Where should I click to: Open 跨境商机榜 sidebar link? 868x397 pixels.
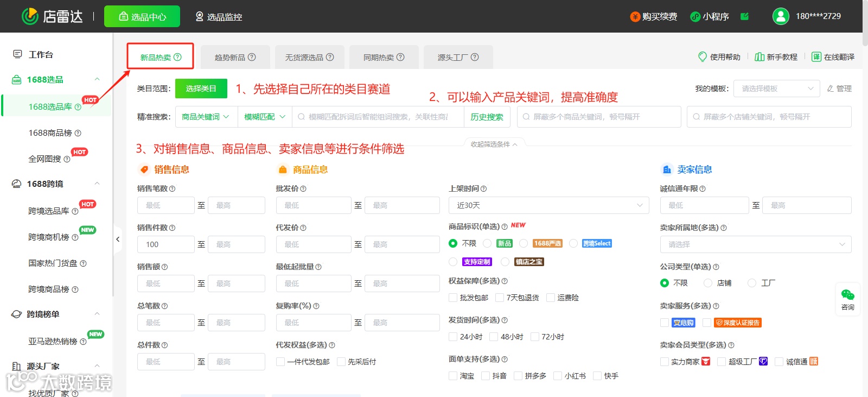point(49,237)
